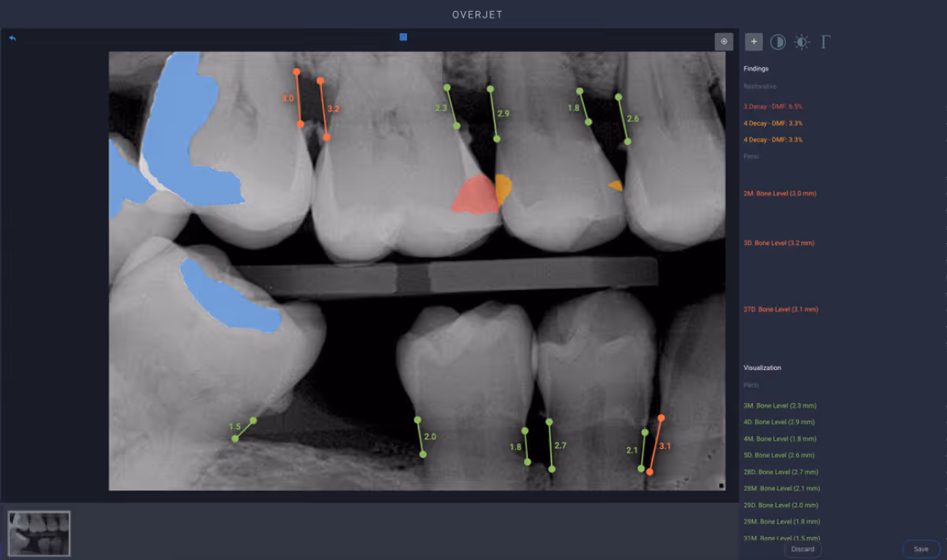Select the 3D Bone Level (3.2 mm) finding
The width and height of the screenshot is (947, 560).
(x=779, y=243)
